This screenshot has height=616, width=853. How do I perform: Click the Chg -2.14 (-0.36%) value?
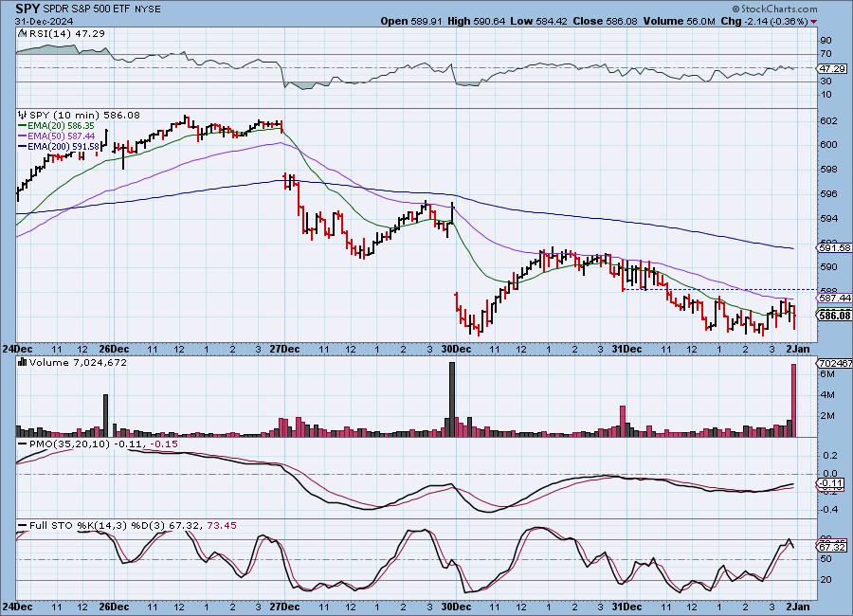pyautogui.click(x=764, y=21)
